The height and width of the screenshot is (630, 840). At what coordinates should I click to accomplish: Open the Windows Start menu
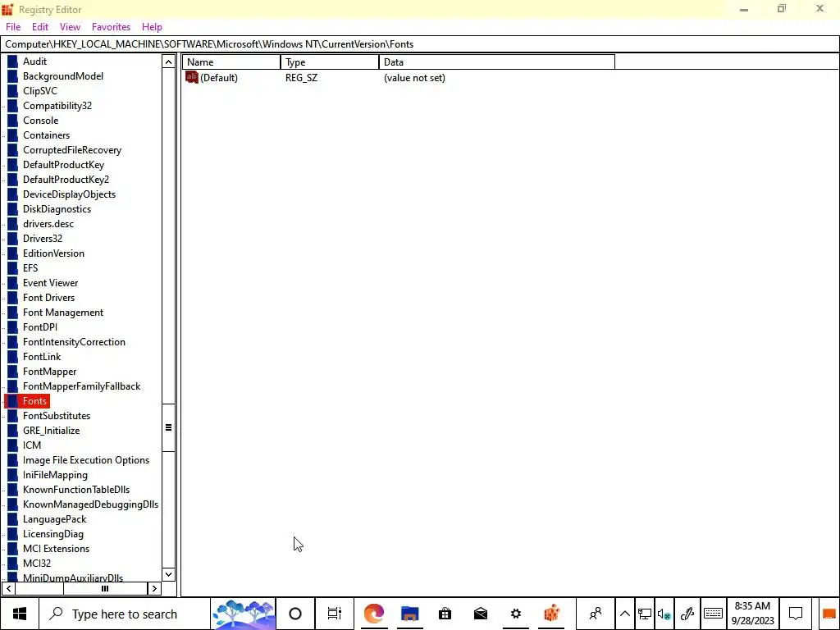pos(20,614)
